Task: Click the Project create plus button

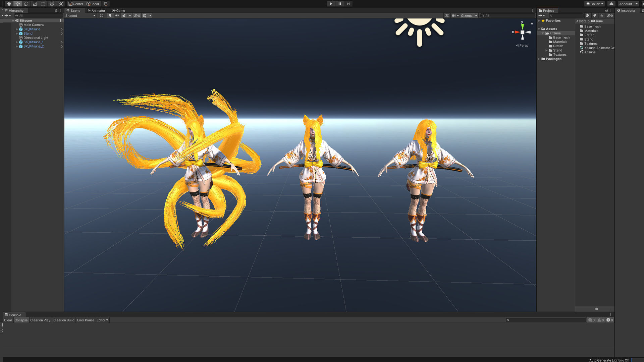Action: click(542, 15)
